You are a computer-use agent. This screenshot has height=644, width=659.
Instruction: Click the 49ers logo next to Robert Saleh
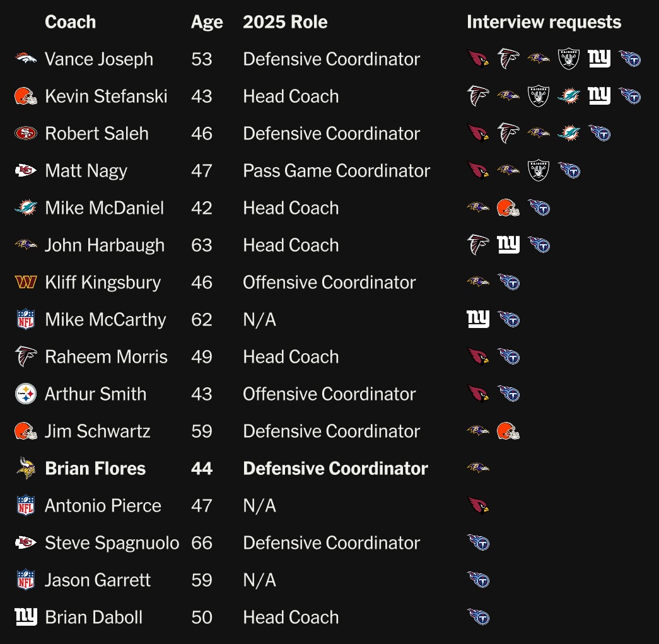point(26,134)
